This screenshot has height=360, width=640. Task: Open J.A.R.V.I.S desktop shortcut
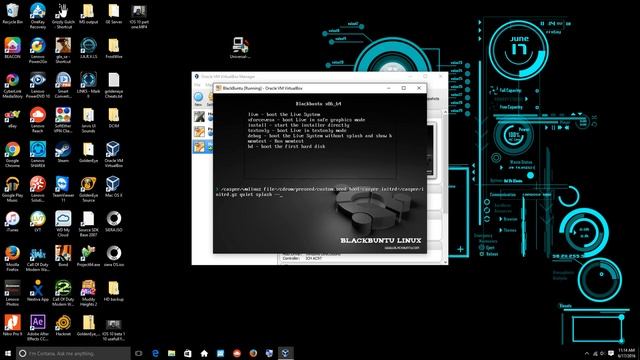point(88,48)
